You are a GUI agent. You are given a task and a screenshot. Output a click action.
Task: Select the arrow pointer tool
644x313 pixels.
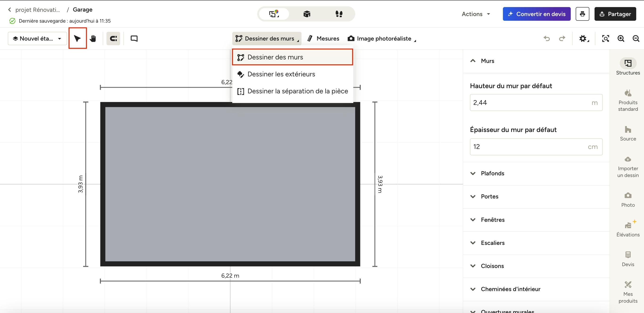click(x=77, y=38)
